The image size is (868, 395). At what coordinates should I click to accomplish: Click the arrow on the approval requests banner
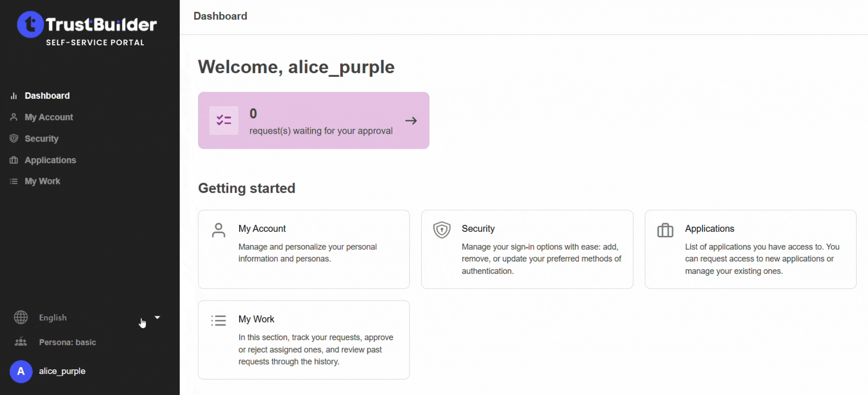411,121
